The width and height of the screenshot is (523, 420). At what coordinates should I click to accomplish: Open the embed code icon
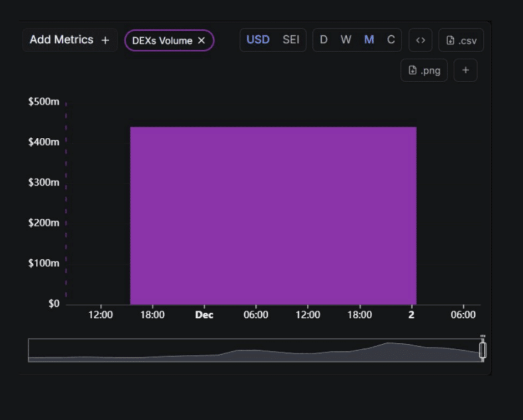click(x=420, y=40)
